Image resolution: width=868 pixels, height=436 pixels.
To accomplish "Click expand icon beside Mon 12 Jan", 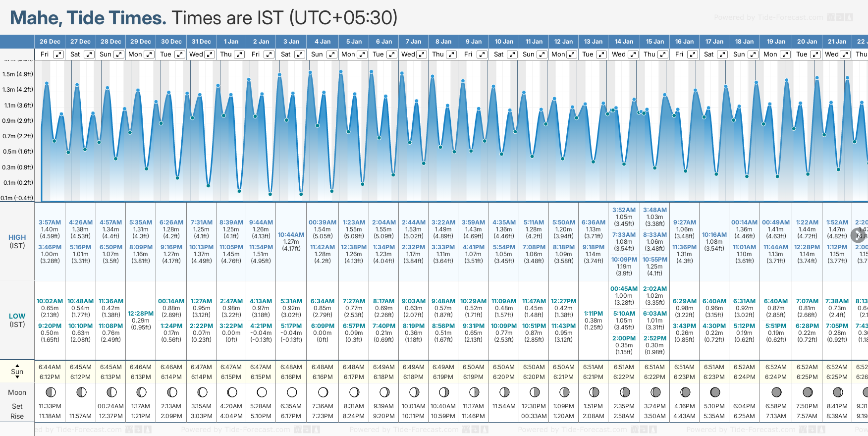I will 572,54.
